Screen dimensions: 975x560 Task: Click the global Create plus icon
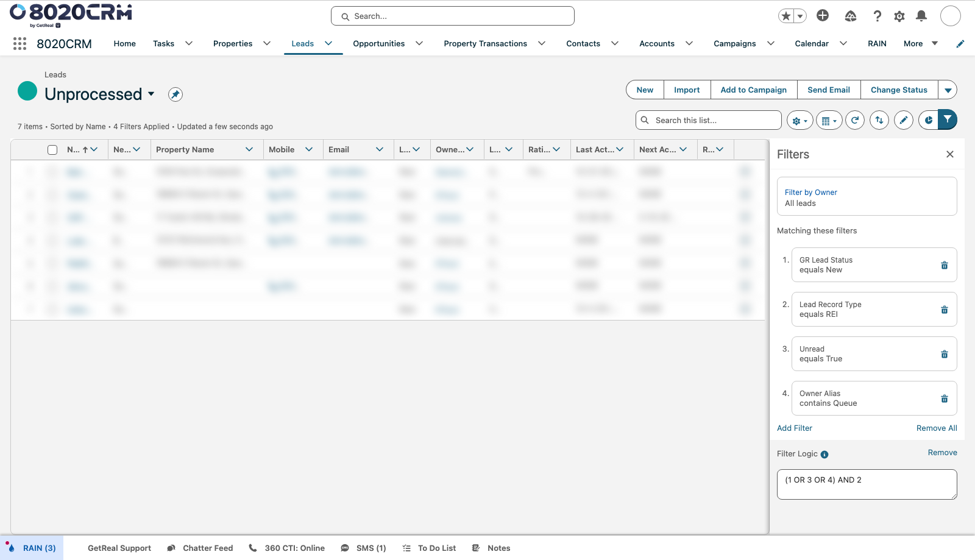(x=823, y=16)
